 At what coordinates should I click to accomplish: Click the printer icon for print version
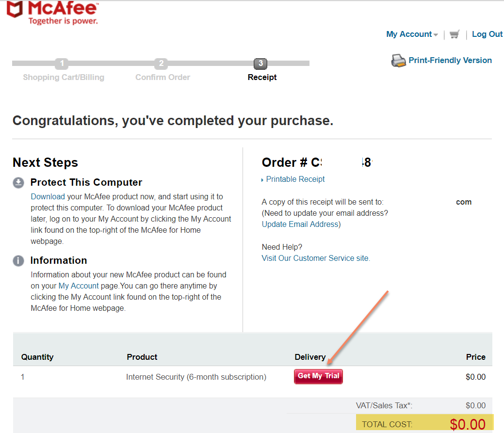(x=398, y=61)
